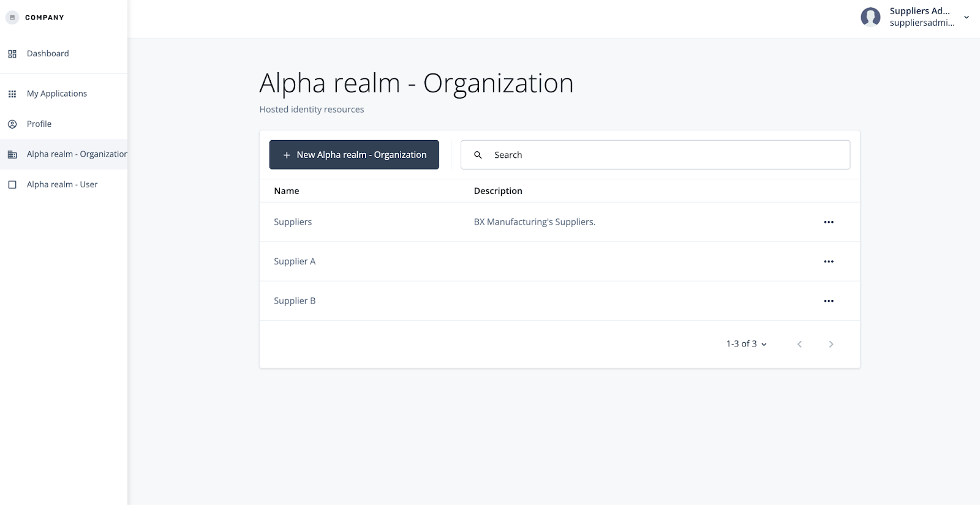
Task: Click the Company logo icon
Action: coord(12,18)
